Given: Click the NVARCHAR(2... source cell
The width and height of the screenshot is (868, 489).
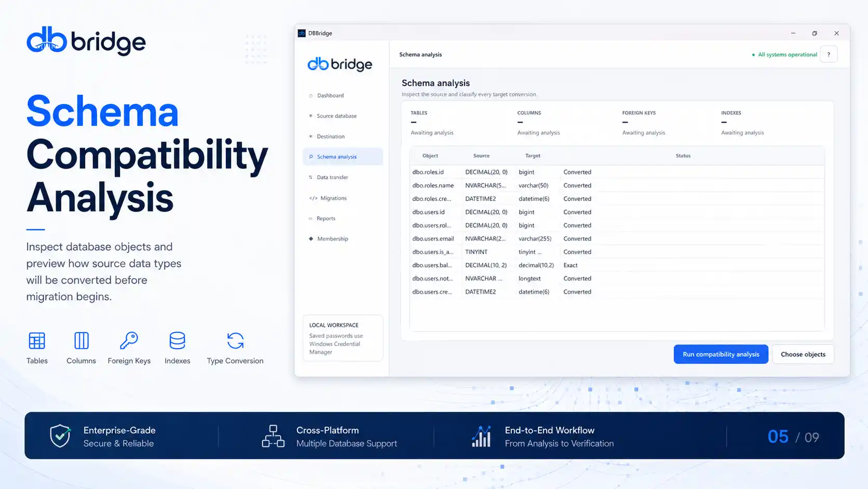Looking at the screenshot, I should tap(485, 239).
